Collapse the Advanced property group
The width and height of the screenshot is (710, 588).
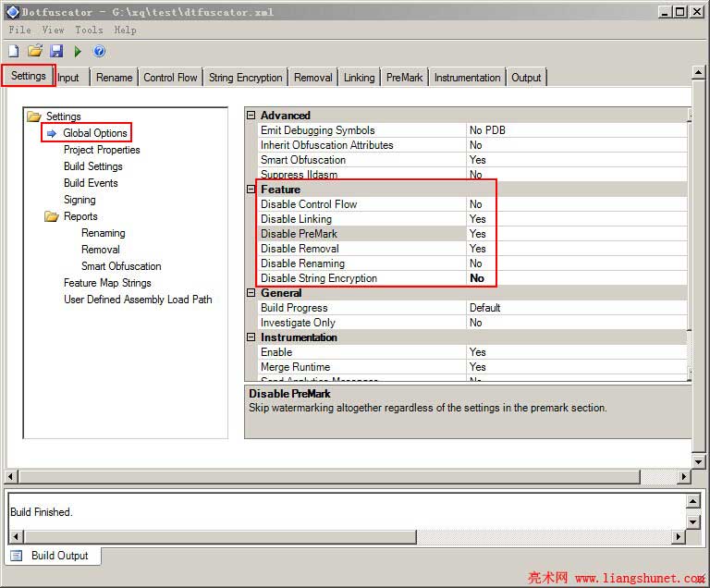[251, 115]
